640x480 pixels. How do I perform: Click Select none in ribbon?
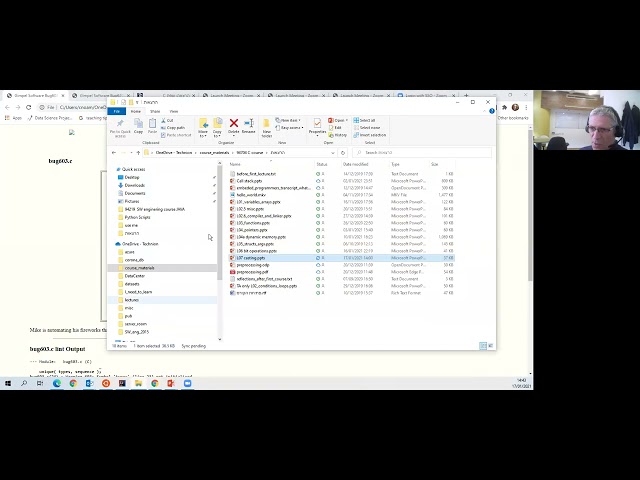click(x=369, y=128)
